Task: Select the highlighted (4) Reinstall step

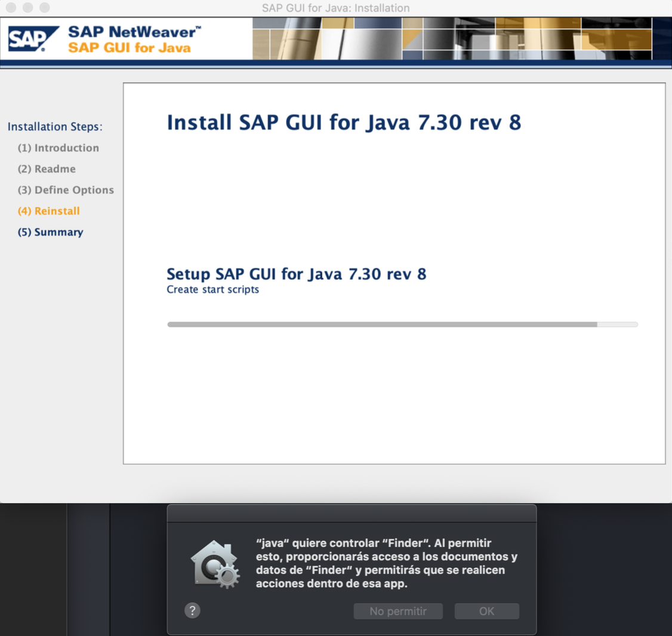Action: coord(49,211)
